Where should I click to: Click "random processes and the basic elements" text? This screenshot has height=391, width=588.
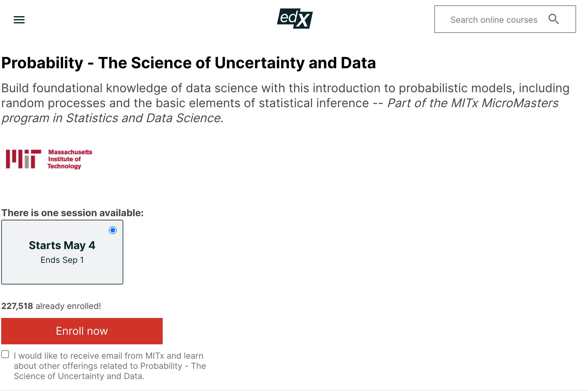[185, 103]
